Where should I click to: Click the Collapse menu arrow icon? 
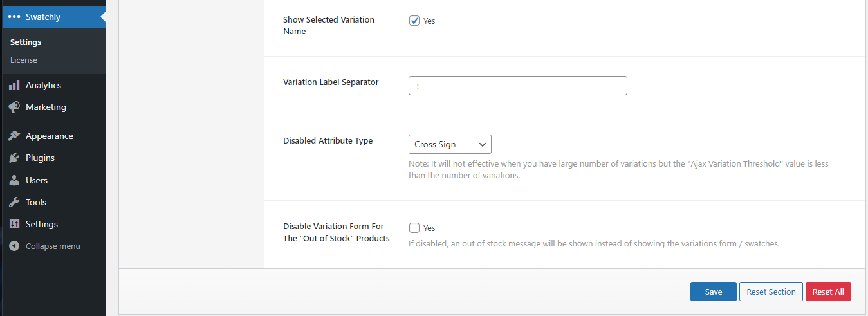tap(14, 246)
